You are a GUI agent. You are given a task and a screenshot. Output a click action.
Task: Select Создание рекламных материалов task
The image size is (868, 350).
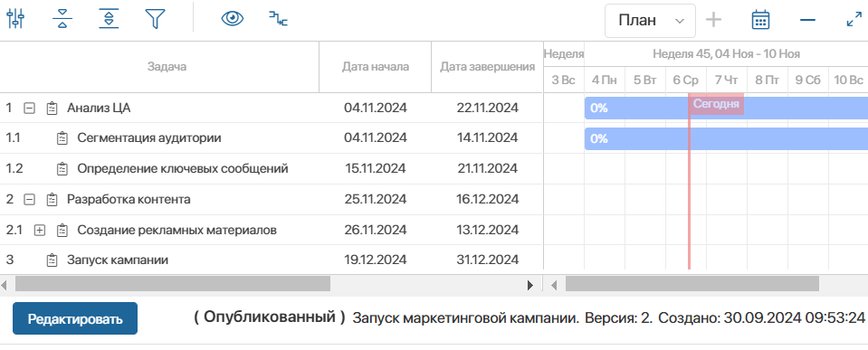(177, 230)
